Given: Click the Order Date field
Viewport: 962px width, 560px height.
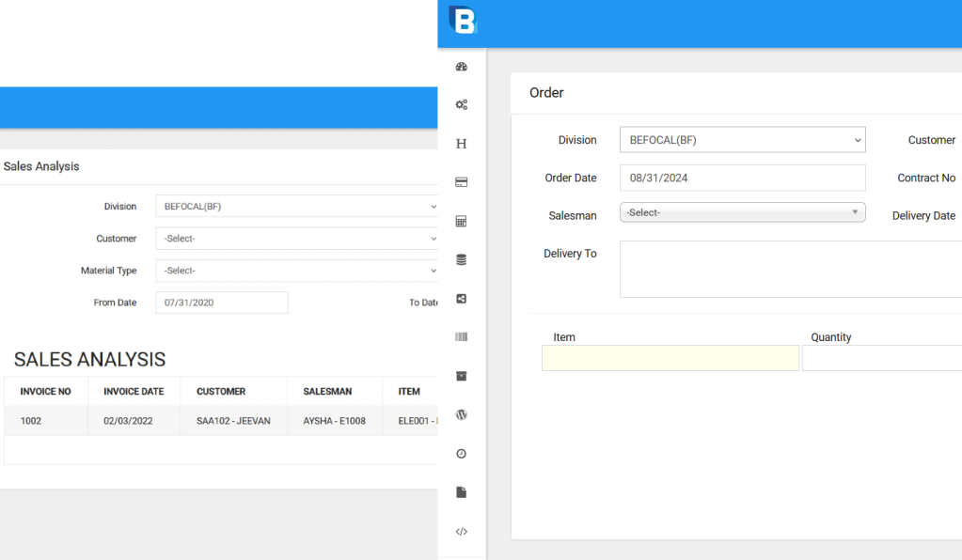Looking at the screenshot, I should click(x=742, y=178).
